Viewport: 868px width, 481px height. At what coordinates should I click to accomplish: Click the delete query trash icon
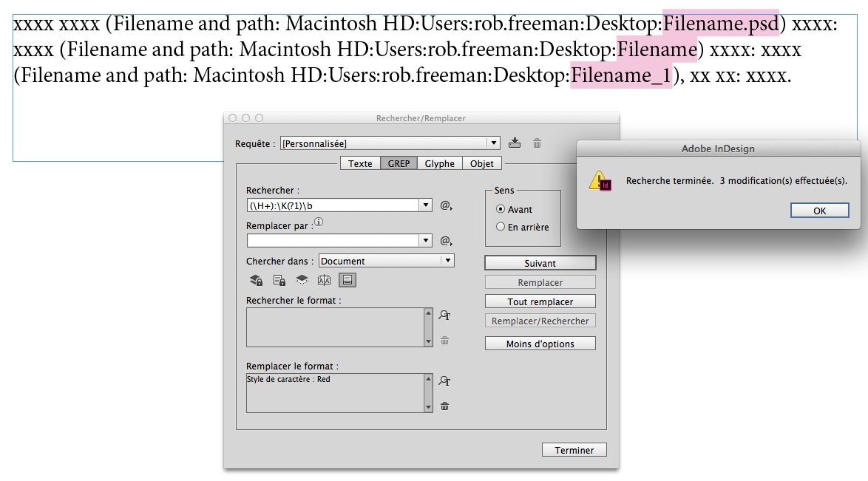(x=537, y=143)
